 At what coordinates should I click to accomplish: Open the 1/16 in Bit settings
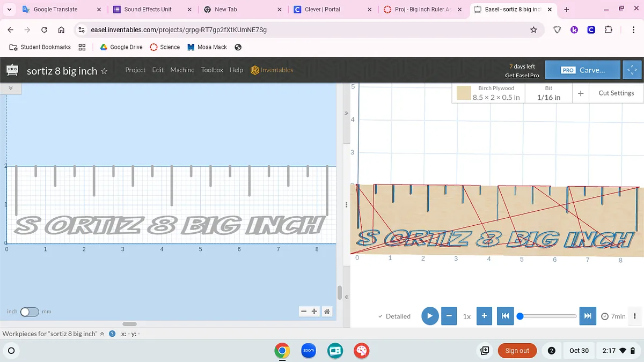click(x=548, y=93)
